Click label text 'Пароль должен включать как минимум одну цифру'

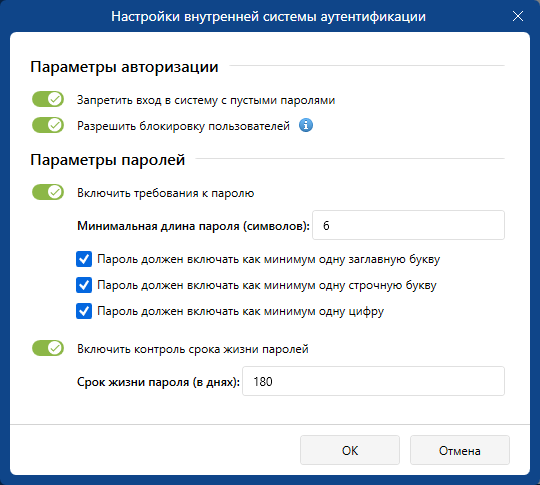[240, 311]
